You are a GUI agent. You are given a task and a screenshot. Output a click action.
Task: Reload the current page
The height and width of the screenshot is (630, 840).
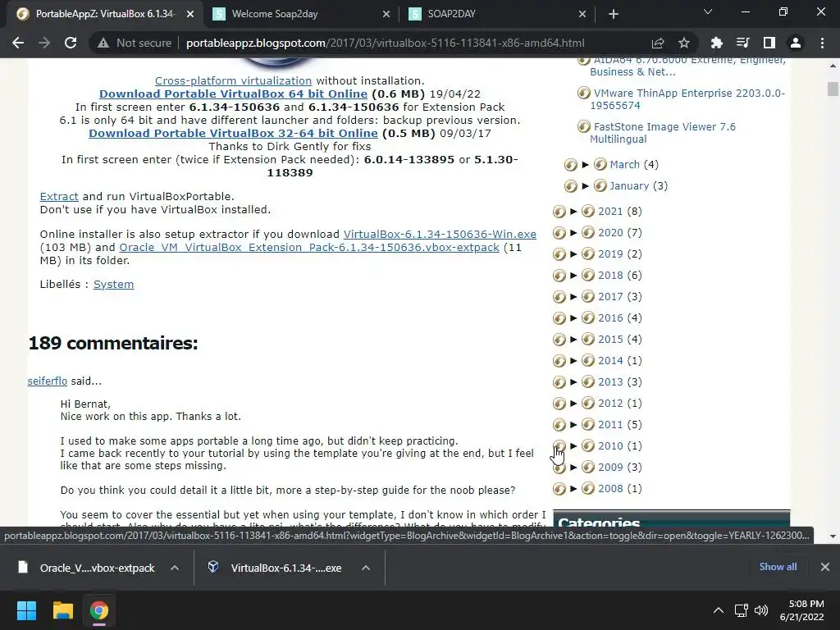(71, 43)
